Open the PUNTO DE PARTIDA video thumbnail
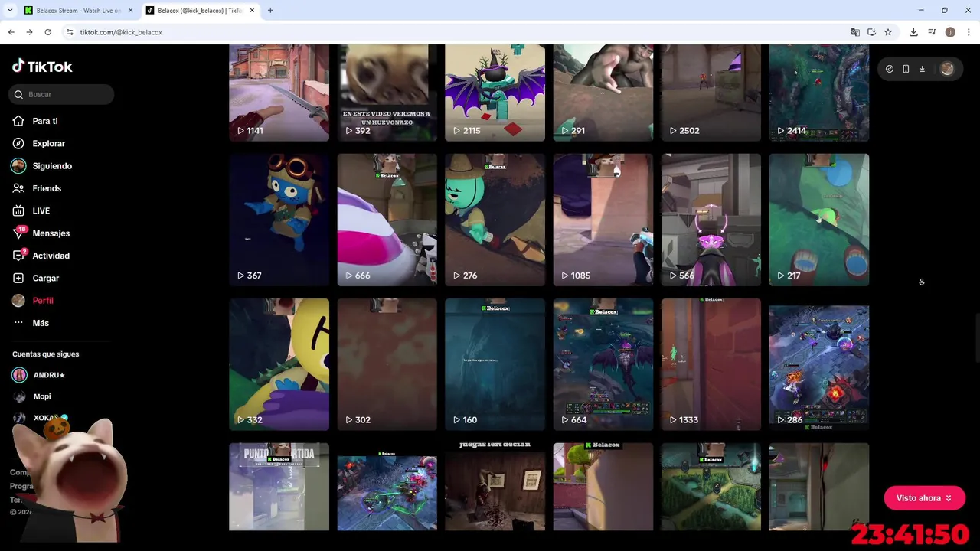980x551 pixels. (x=279, y=487)
